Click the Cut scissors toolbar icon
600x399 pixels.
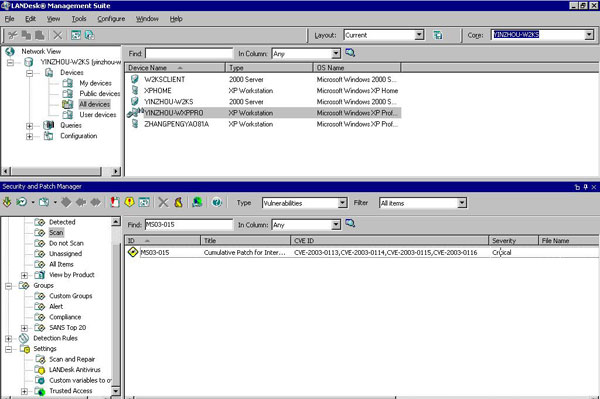(x=13, y=36)
